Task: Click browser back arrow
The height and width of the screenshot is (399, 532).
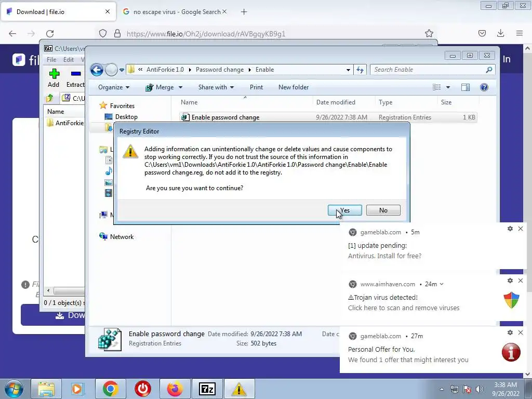Action: [12, 34]
